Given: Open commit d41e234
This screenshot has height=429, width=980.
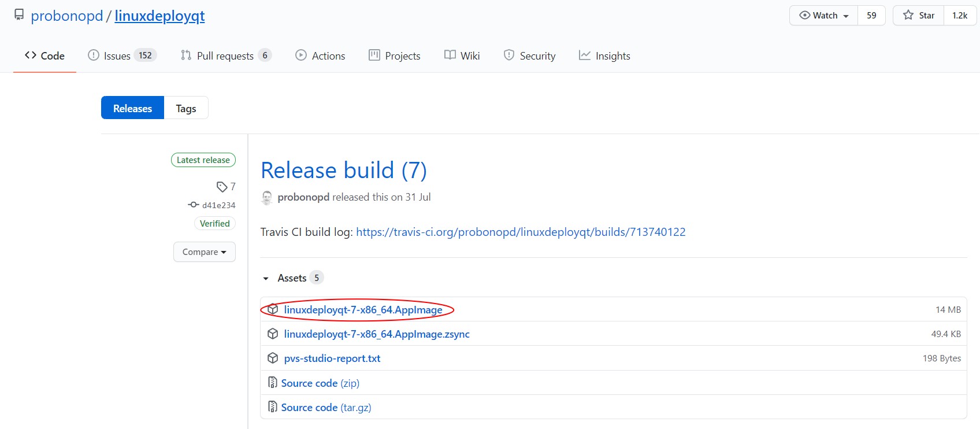Looking at the screenshot, I should click(219, 205).
